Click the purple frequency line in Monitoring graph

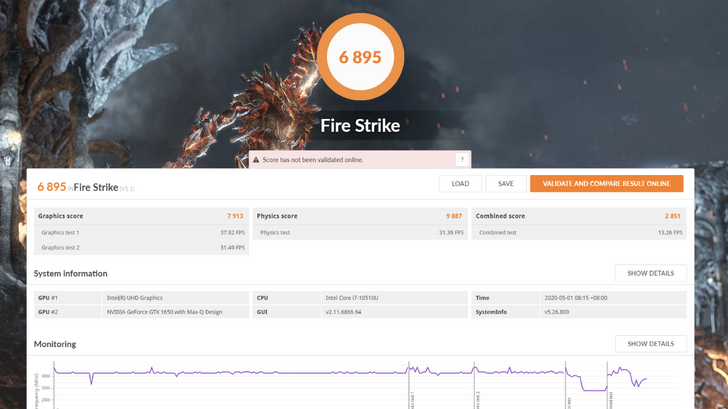pos(300,373)
